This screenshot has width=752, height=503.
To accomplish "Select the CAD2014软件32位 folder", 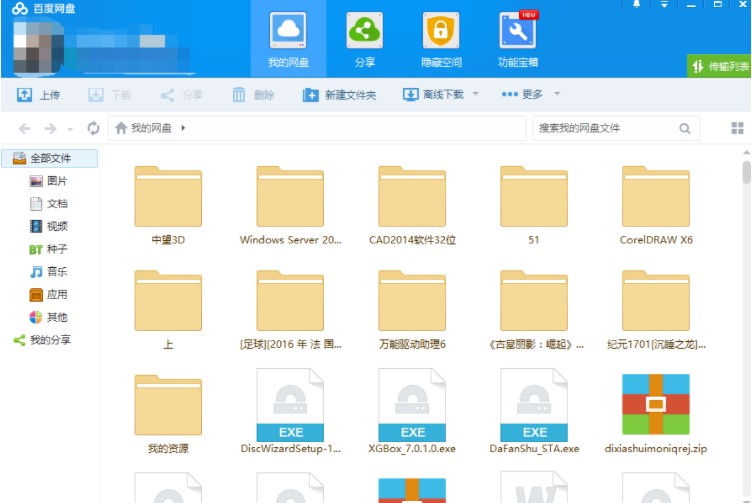I will coord(412,206).
